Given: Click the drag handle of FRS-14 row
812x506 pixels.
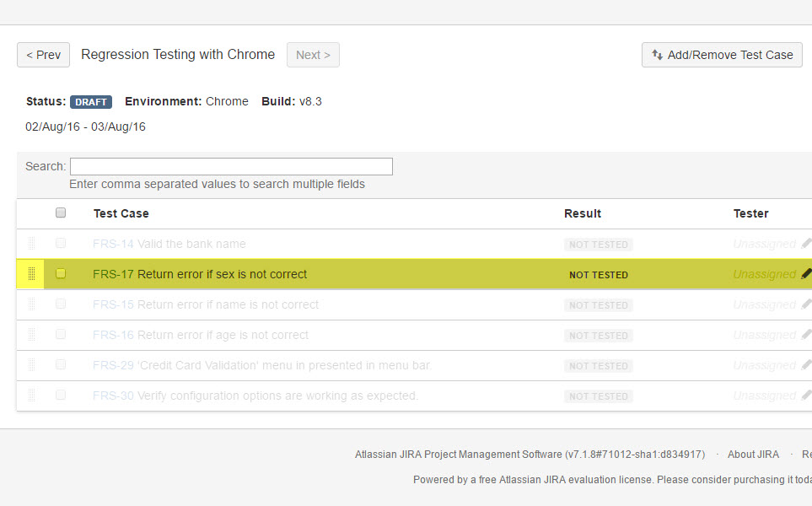Looking at the screenshot, I should coord(31,244).
